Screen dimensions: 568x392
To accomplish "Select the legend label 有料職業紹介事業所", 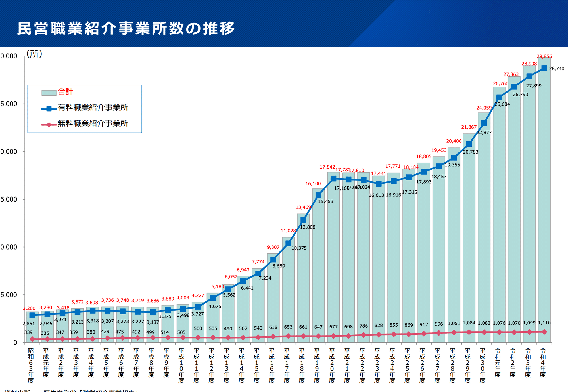I will [93, 108].
